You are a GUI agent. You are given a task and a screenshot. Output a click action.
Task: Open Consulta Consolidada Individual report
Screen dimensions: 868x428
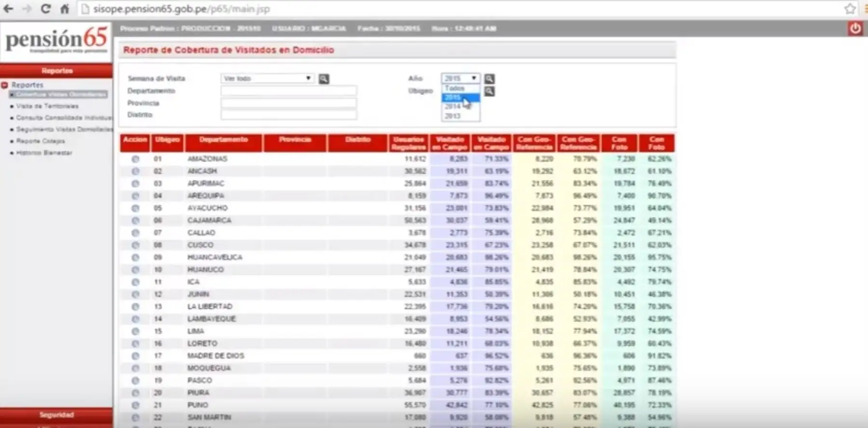64,118
